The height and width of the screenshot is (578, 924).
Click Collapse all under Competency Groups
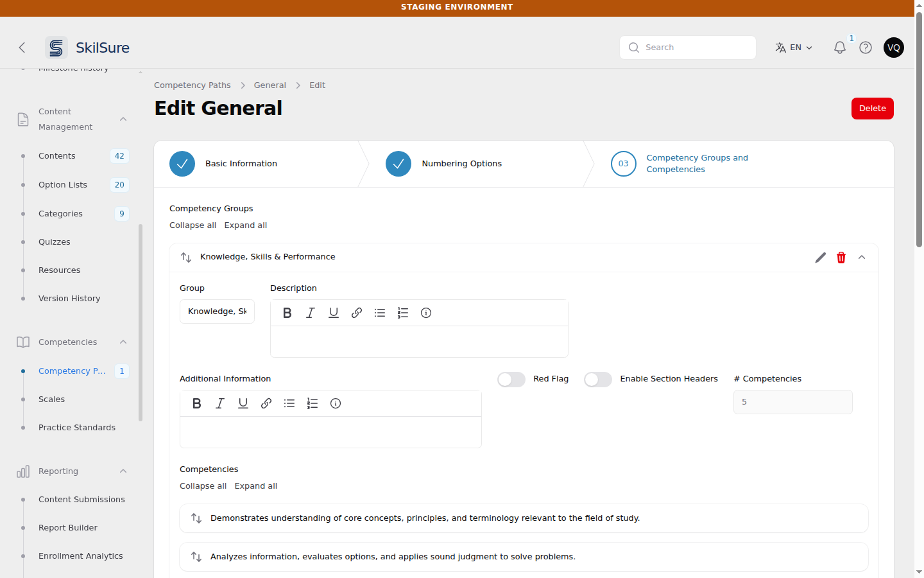(193, 225)
